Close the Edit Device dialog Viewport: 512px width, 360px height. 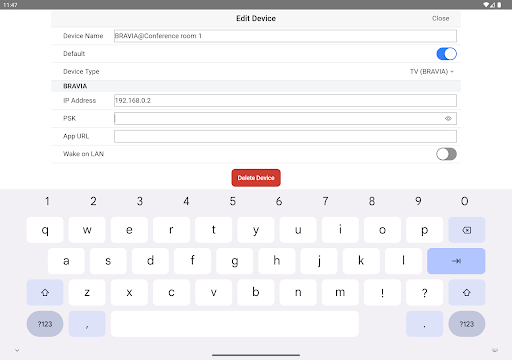pos(440,18)
